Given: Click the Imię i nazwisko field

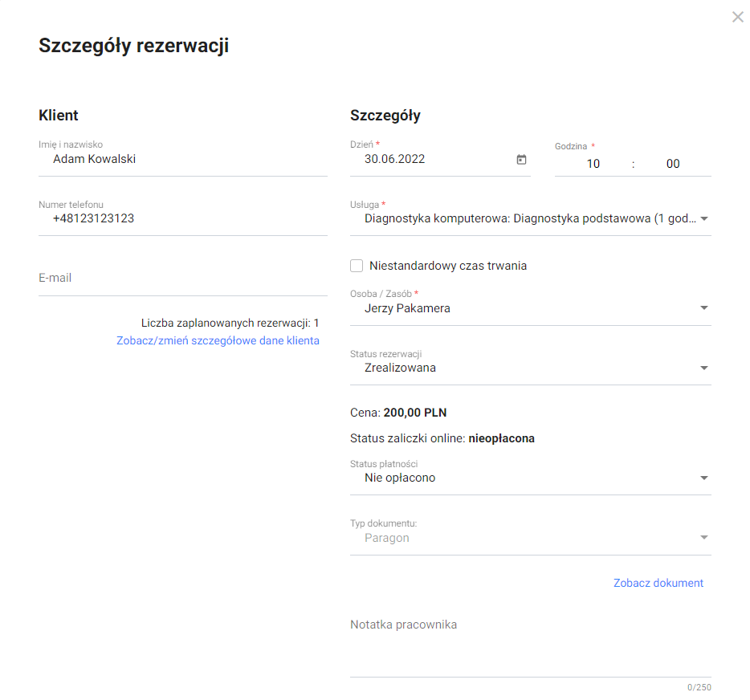Looking at the screenshot, I should tap(182, 159).
